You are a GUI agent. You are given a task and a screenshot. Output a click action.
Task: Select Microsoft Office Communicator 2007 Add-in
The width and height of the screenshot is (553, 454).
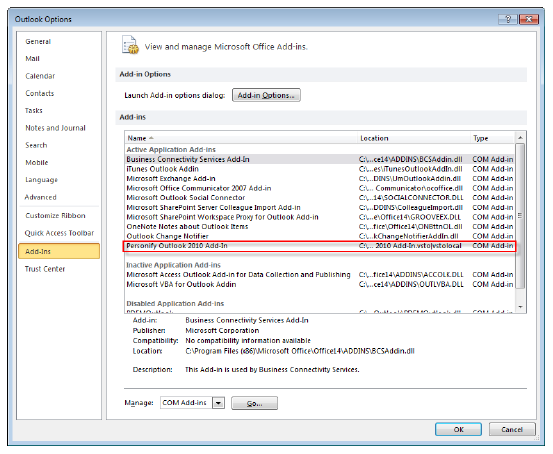point(320,188)
